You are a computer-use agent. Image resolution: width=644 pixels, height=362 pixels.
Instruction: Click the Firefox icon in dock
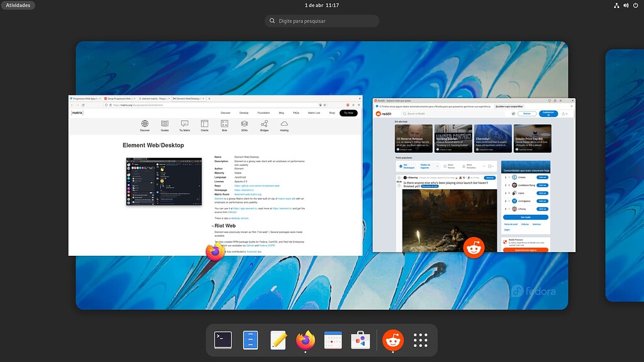pos(306,340)
